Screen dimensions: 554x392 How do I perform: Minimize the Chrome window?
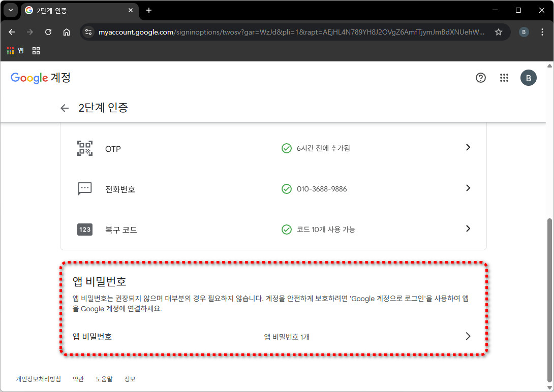point(495,10)
